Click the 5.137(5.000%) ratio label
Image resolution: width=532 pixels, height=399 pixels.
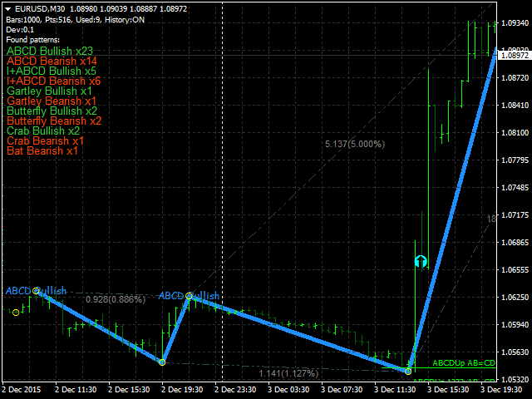pyautogui.click(x=355, y=144)
